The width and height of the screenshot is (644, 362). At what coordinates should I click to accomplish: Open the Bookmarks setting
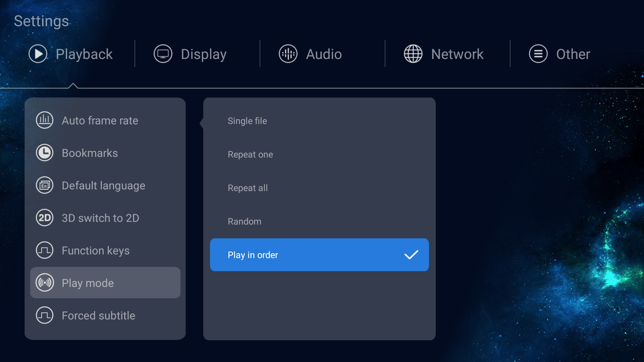(105, 153)
